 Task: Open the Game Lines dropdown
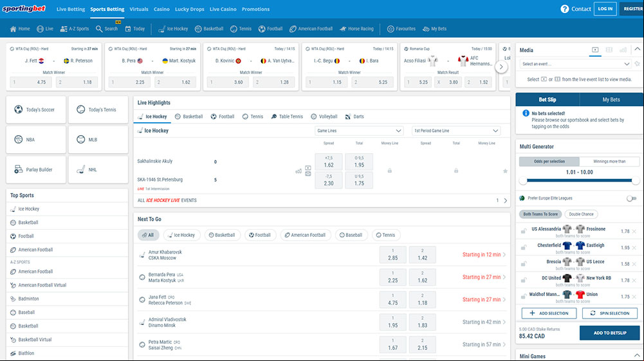click(358, 131)
